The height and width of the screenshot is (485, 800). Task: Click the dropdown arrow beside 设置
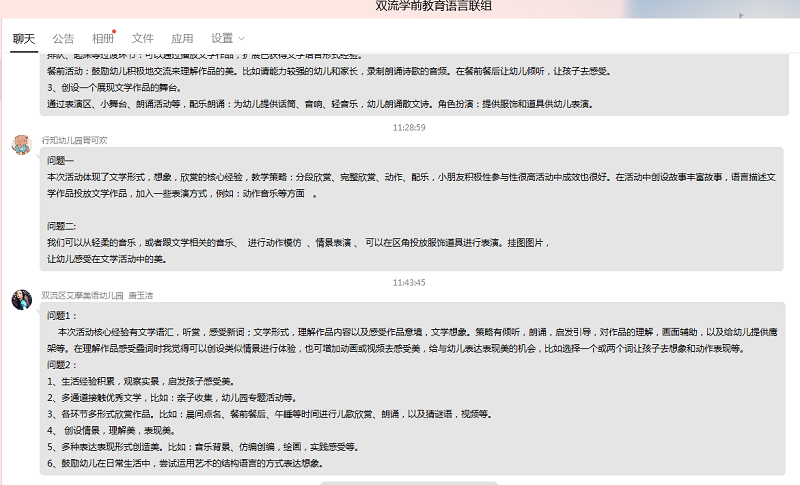(243, 39)
